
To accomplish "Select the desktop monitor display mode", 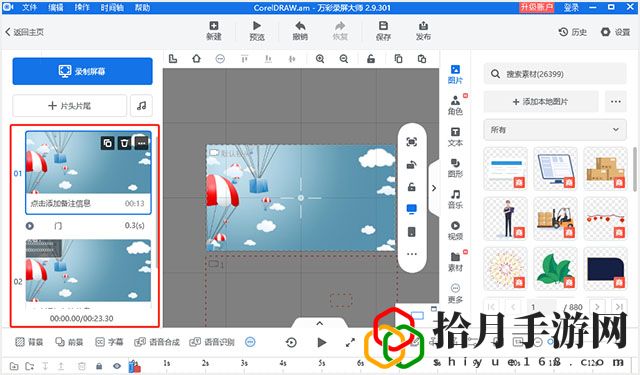I will pyautogui.click(x=411, y=209).
